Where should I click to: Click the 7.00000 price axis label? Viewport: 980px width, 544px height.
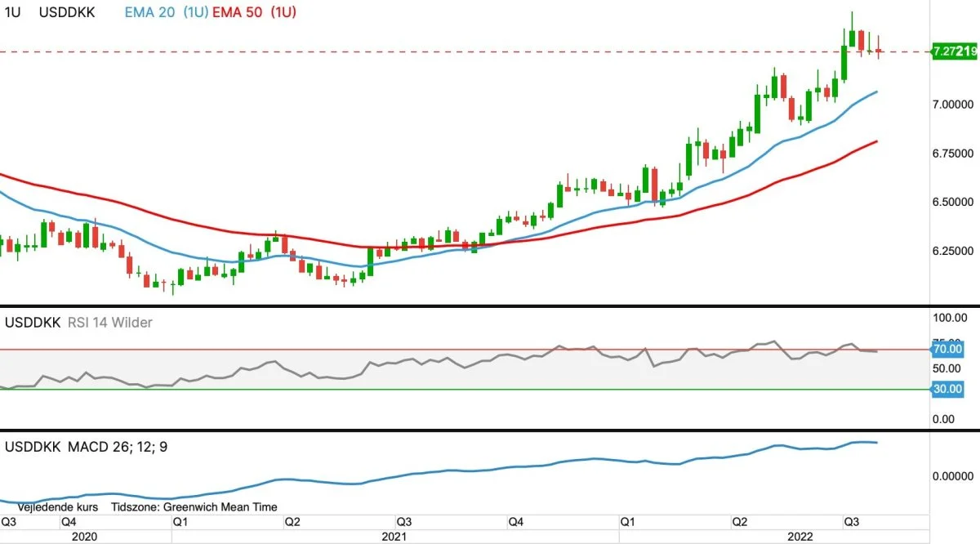[954, 105]
